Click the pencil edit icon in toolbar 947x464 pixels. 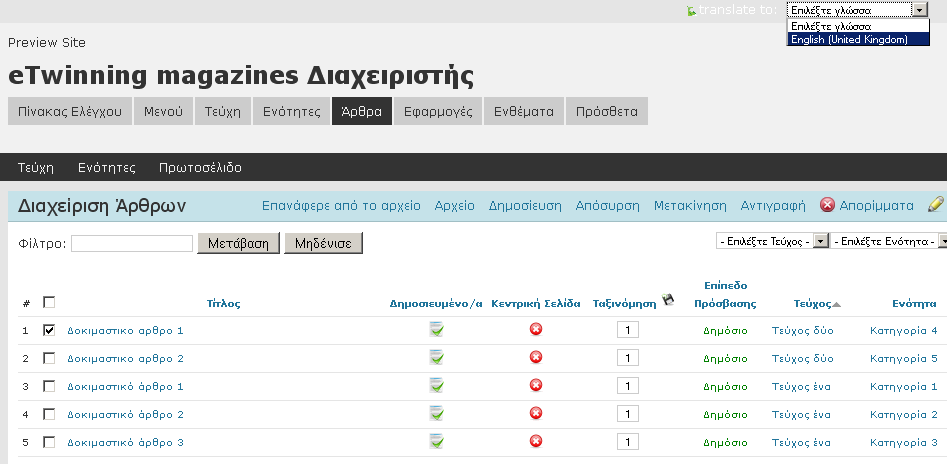click(x=936, y=204)
